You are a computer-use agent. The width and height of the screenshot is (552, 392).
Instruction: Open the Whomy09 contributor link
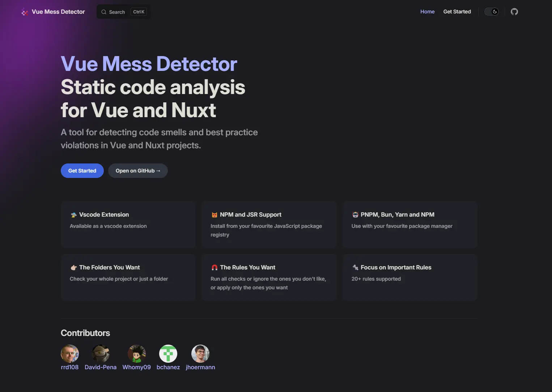136,367
